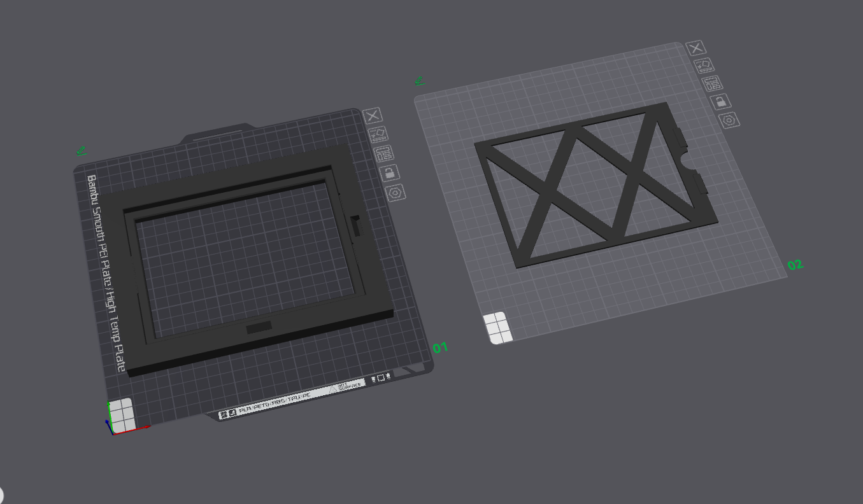Click the green 02 plate number
This screenshot has height=504, width=863.
[x=795, y=265]
